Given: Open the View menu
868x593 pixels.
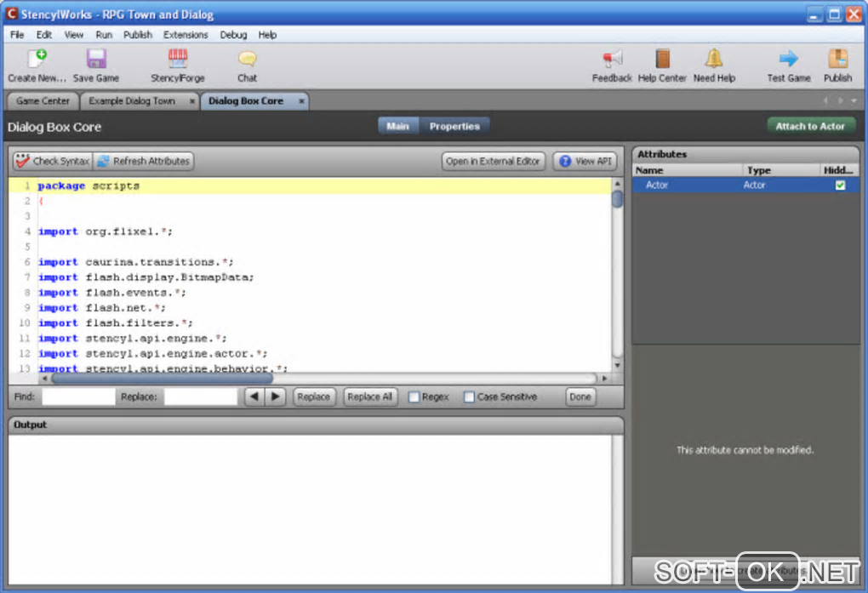Looking at the screenshot, I should coord(74,35).
